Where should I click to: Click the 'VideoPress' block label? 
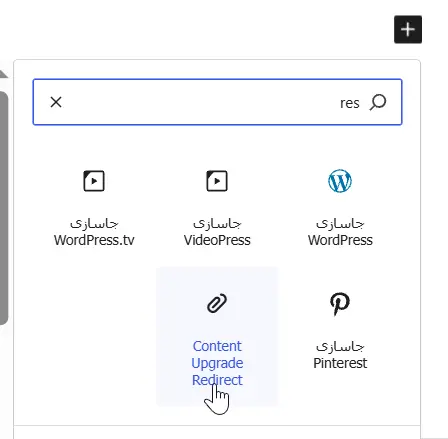point(217,240)
